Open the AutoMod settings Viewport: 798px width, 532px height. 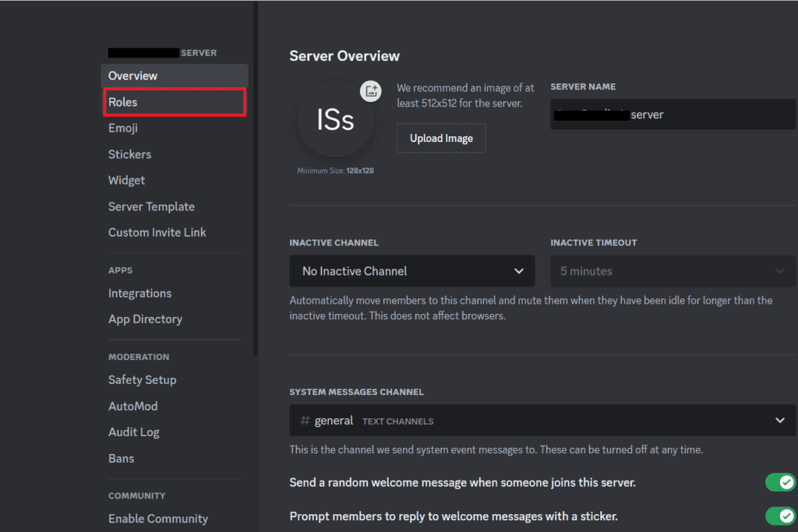132,407
